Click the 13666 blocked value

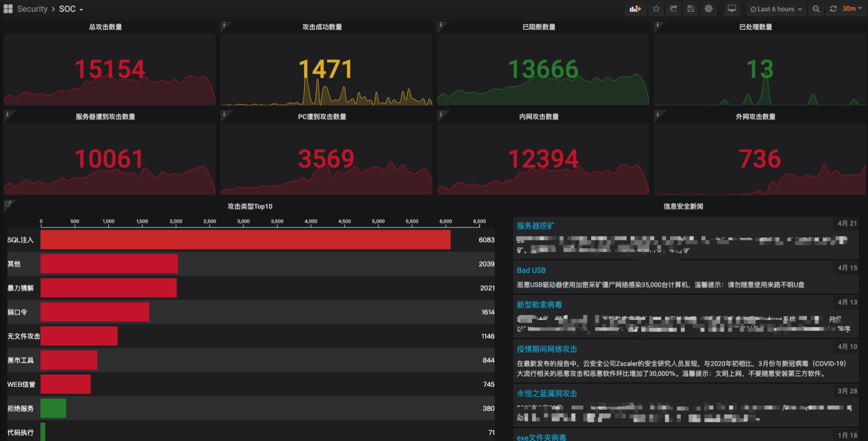(x=543, y=69)
